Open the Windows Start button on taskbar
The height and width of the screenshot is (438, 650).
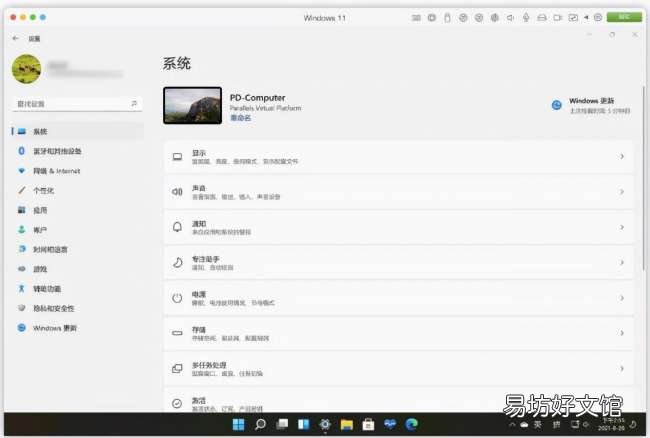click(x=238, y=424)
